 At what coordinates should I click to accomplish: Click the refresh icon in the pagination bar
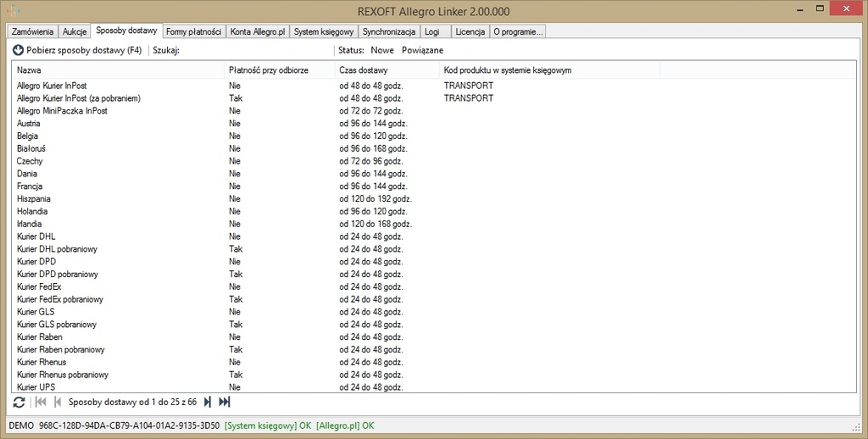coord(19,403)
